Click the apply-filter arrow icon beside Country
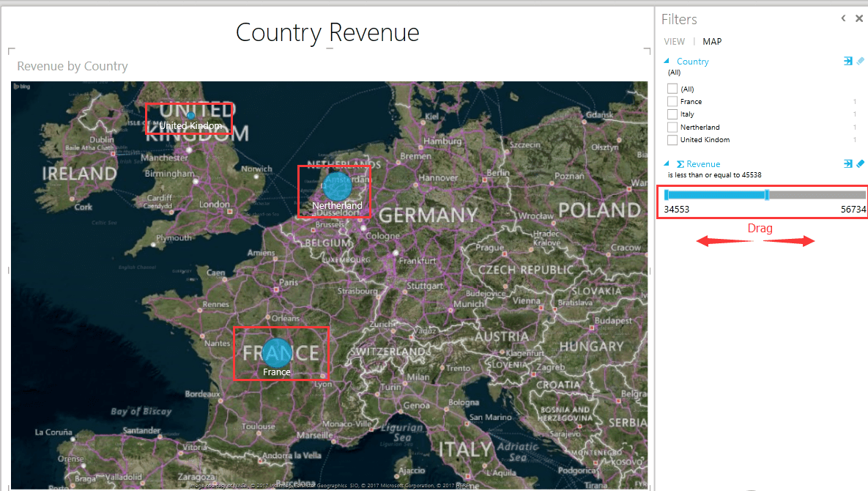Viewport: 868px width, 491px height. coord(848,62)
